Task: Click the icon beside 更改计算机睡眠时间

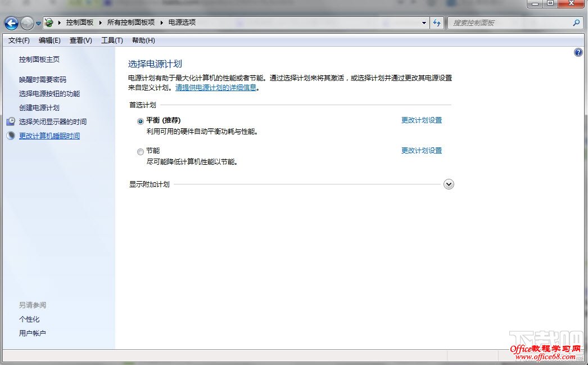Action: point(11,135)
